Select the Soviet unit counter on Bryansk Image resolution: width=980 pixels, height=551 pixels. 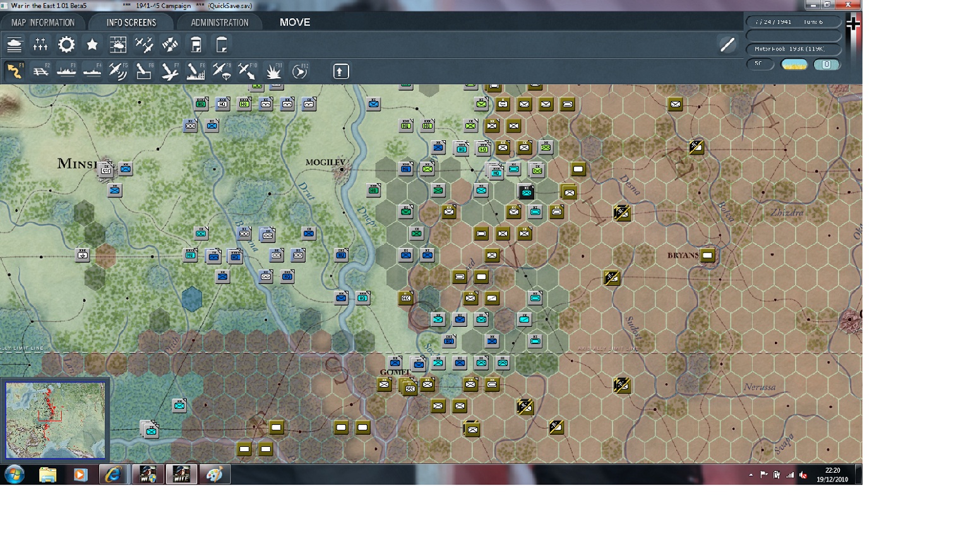tap(707, 256)
